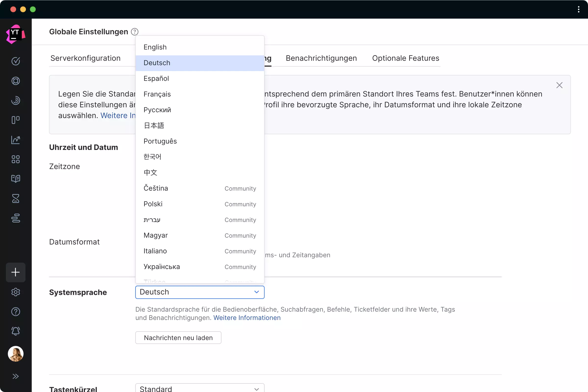Expand the sidebar with double chevron
This screenshot has width=588, height=392.
[15, 376]
